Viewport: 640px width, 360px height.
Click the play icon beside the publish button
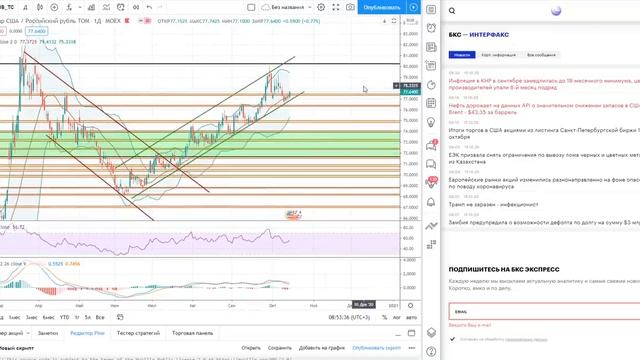(x=413, y=7)
